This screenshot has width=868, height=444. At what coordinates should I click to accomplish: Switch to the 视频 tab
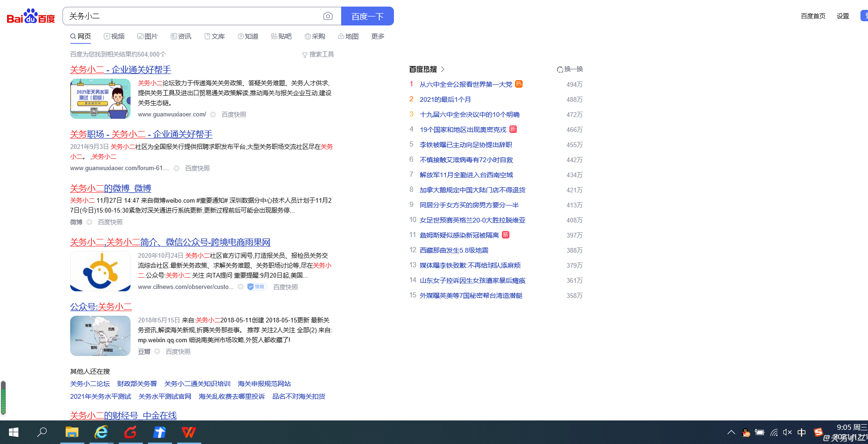coord(114,36)
